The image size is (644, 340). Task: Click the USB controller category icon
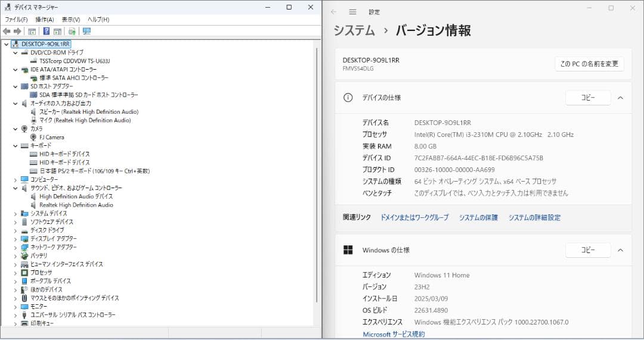pos(24,315)
